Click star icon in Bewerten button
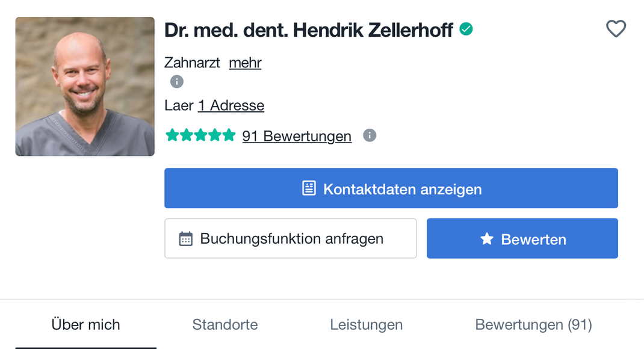This screenshot has width=644, height=349. tap(487, 238)
